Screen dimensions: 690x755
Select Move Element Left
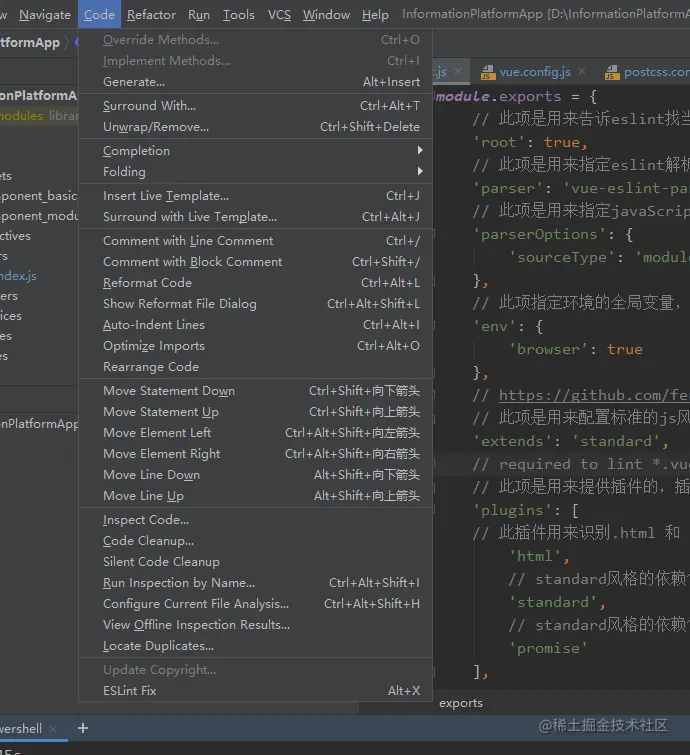tap(255, 433)
